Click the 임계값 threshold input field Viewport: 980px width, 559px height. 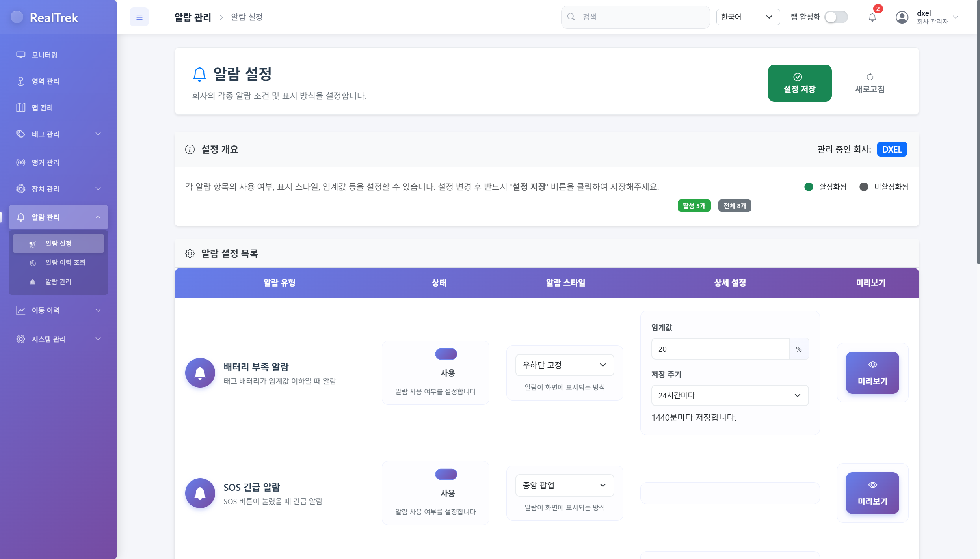(720, 349)
